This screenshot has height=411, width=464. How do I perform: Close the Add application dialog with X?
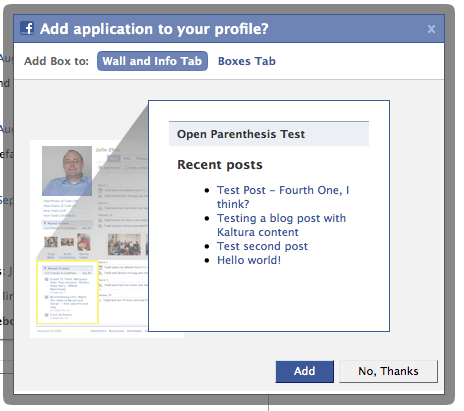[x=431, y=29]
